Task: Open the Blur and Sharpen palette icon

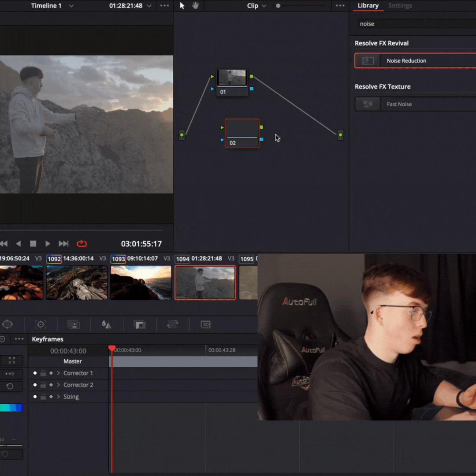Action: (106, 324)
